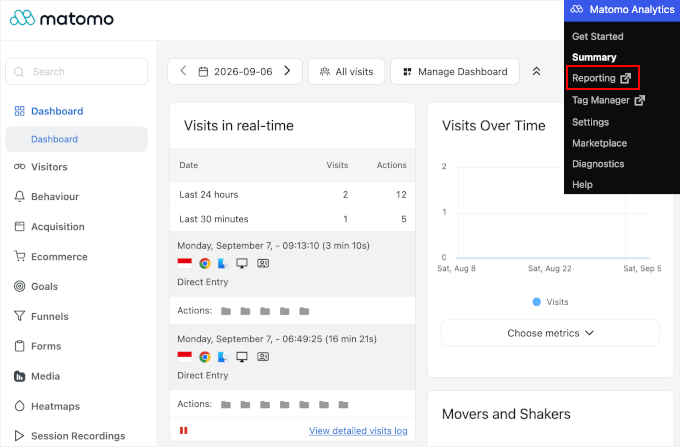Screen dimensions: 680x447
Task: Click the OS icon in 09:13:10 visit
Action: coord(223,263)
